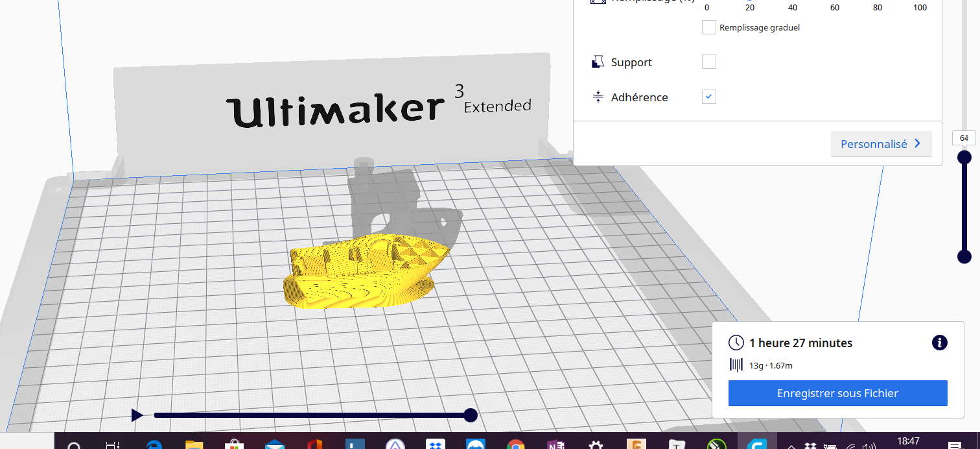Click the print time info icon
Screen dimensions: 980x449
939,343
